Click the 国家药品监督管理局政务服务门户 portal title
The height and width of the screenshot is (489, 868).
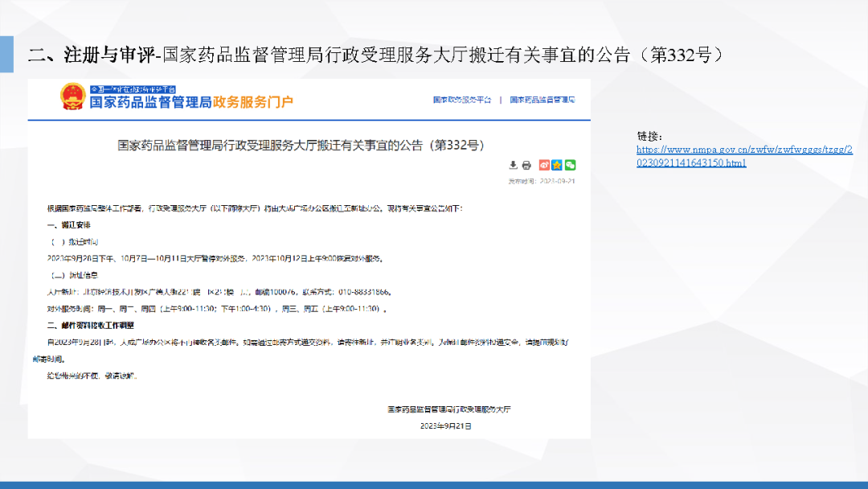(x=190, y=102)
